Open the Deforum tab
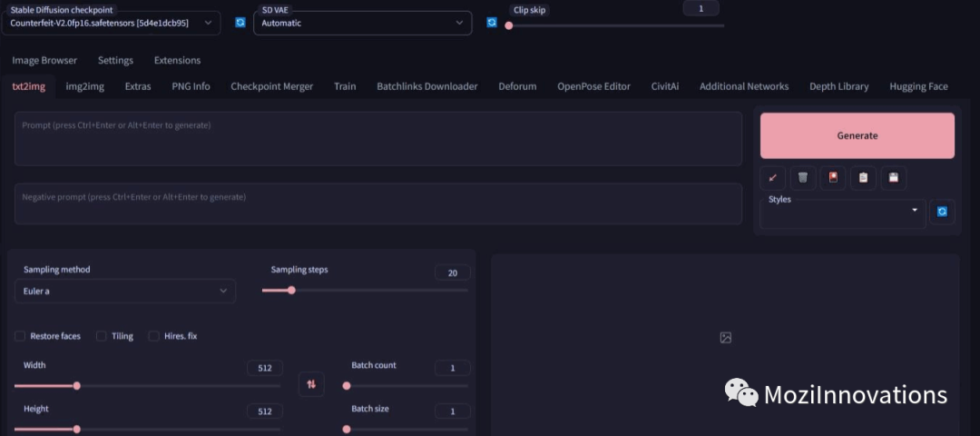The height and width of the screenshot is (436, 980). click(517, 86)
